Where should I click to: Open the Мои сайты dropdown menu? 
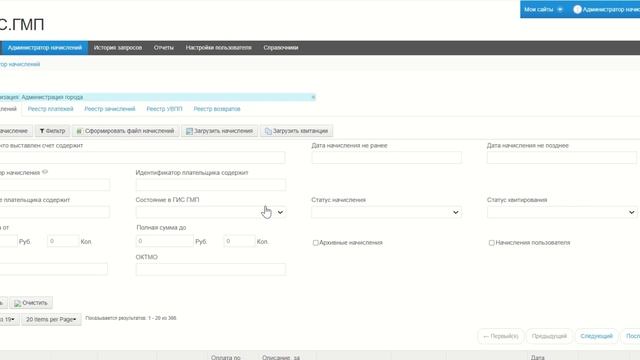point(543,9)
